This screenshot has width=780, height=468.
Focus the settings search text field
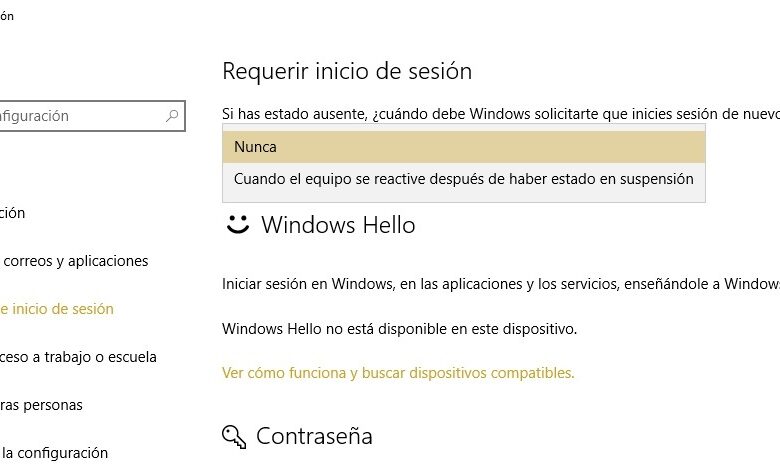point(80,116)
